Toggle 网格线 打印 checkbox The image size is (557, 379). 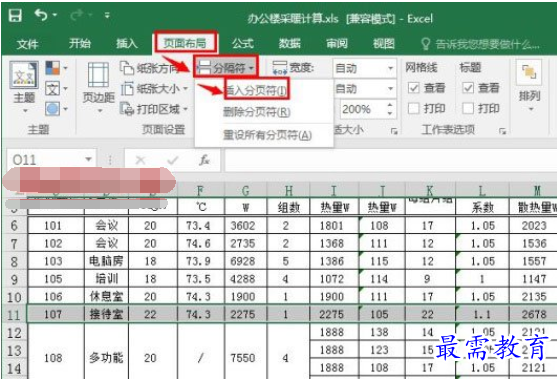tap(413, 108)
